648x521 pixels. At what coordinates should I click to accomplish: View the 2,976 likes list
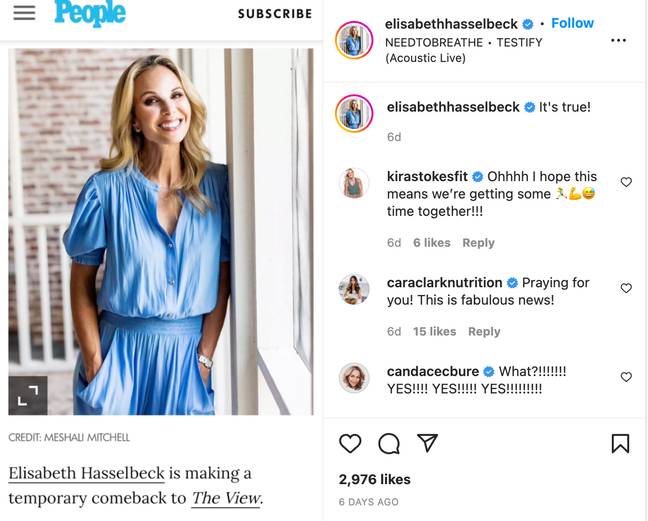click(374, 479)
